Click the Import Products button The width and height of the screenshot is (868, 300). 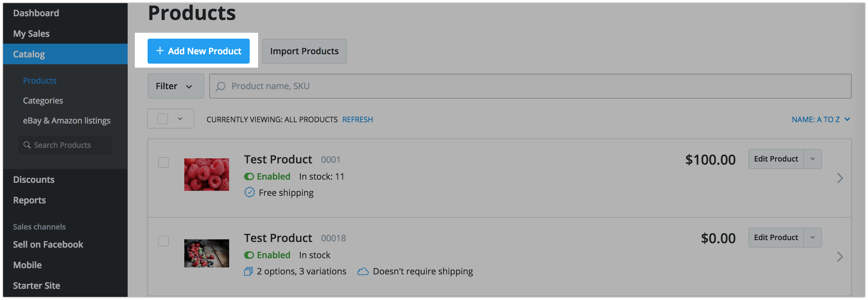coord(304,51)
